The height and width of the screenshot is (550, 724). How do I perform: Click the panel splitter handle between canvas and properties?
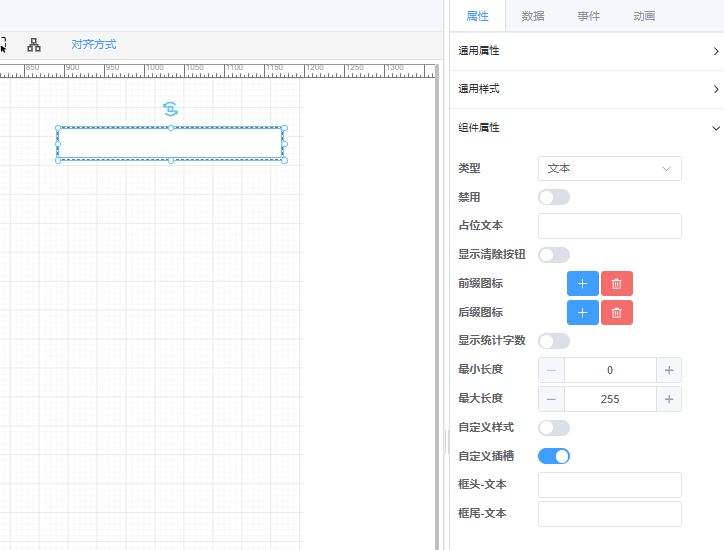[x=446, y=441]
